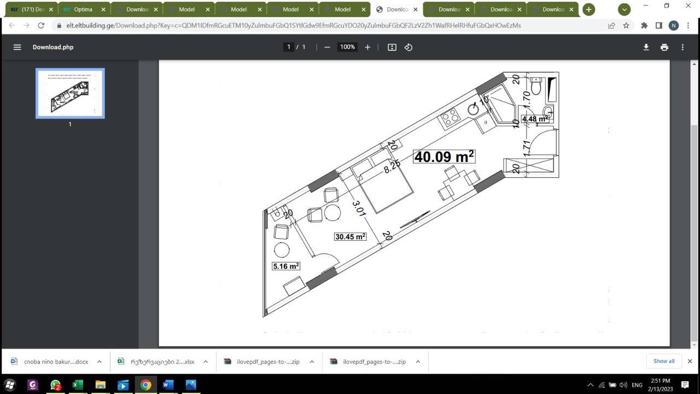Viewport: 700px width, 394px height.
Task: Switch to the (171) first tab
Action: click(31, 9)
